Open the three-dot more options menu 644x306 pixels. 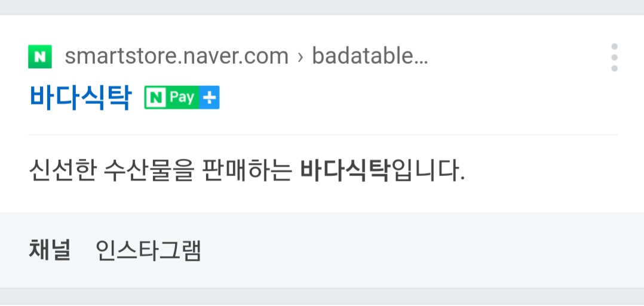614,57
